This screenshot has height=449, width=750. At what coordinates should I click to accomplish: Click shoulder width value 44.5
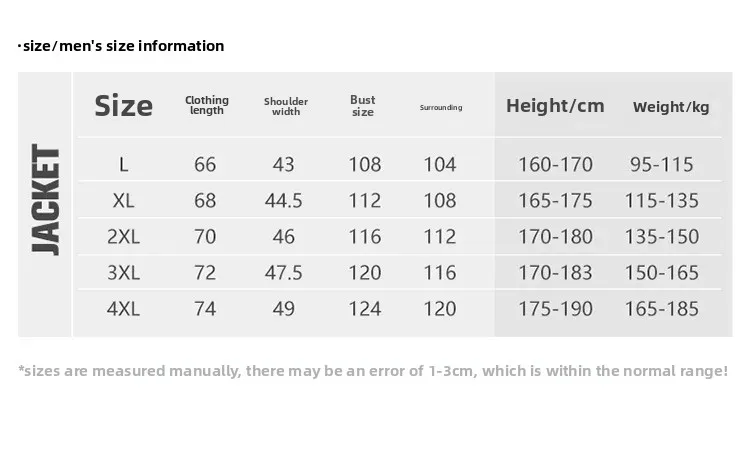tap(284, 201)
